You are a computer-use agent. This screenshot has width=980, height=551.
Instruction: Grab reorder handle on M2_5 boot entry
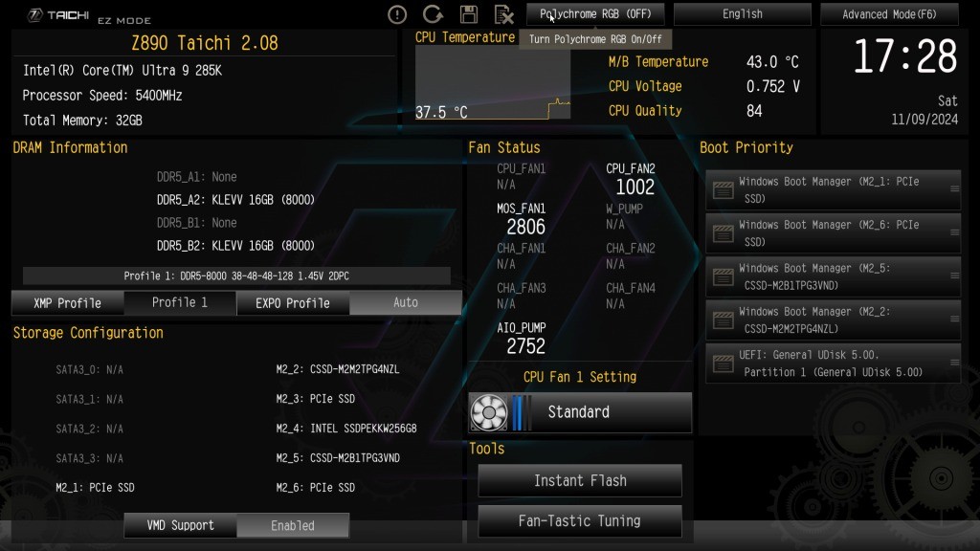(x=954, y=275)
